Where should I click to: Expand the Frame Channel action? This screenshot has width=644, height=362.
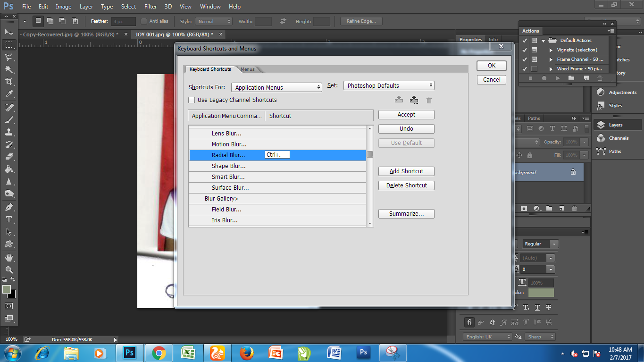tap(551, 59)
